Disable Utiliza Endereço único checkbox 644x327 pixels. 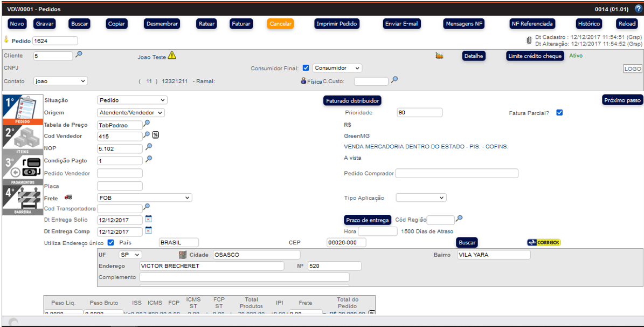click(111, 242)
